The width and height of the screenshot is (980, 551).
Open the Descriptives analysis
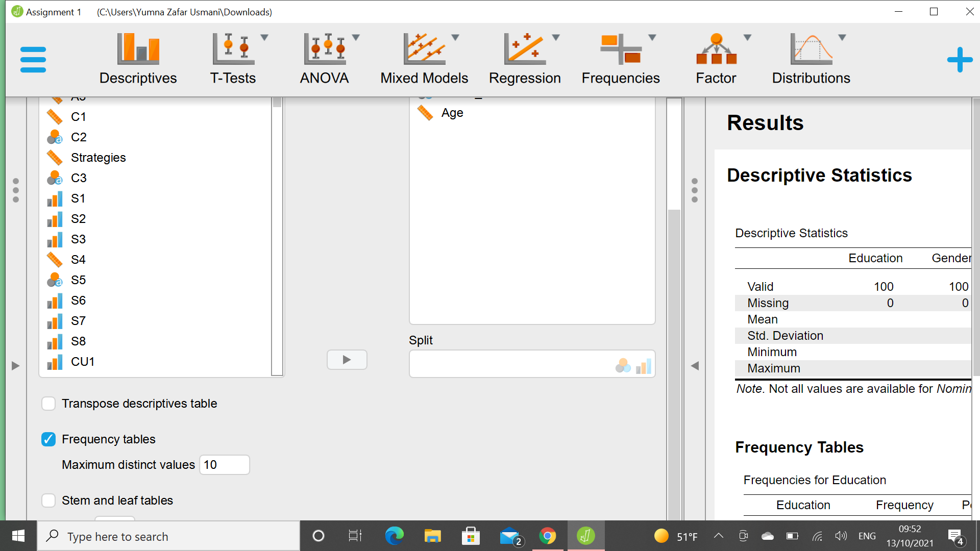[138, 58]
